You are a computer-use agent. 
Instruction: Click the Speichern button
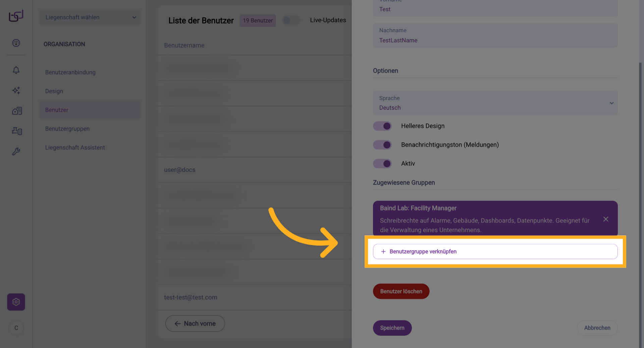[392, 328]
